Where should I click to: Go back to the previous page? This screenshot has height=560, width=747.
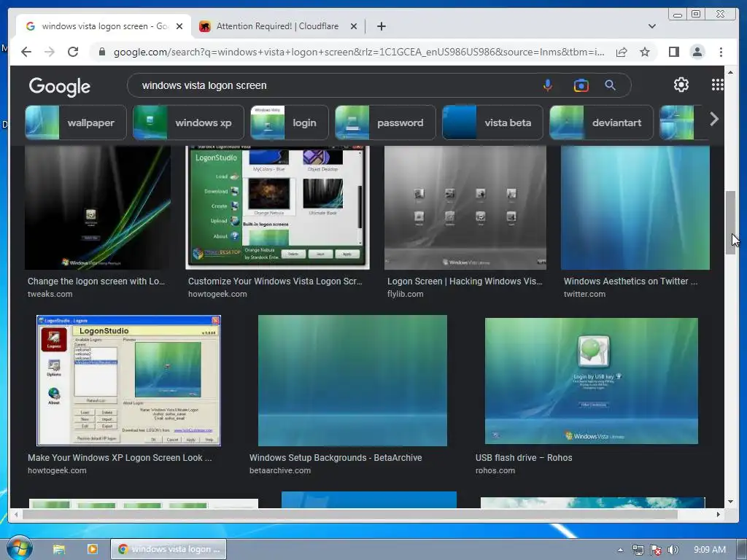tap(26, 52)
